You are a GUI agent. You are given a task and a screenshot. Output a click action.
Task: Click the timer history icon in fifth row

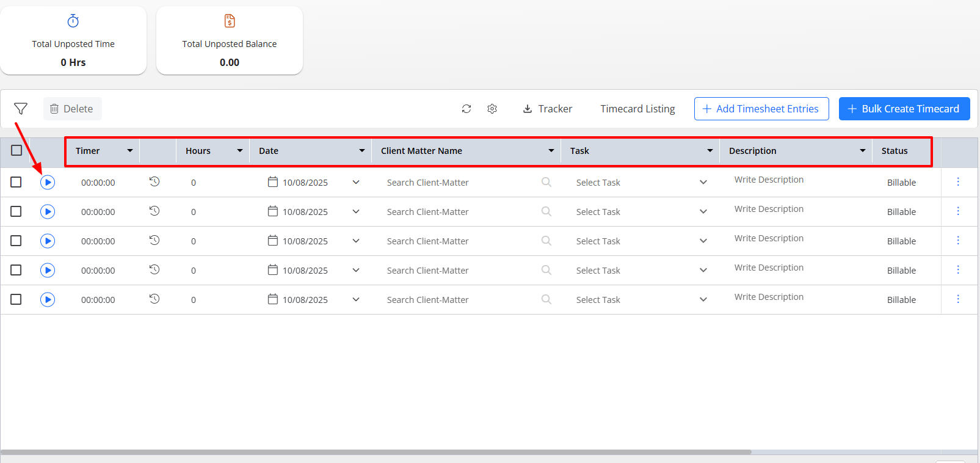tap(154, 299)
